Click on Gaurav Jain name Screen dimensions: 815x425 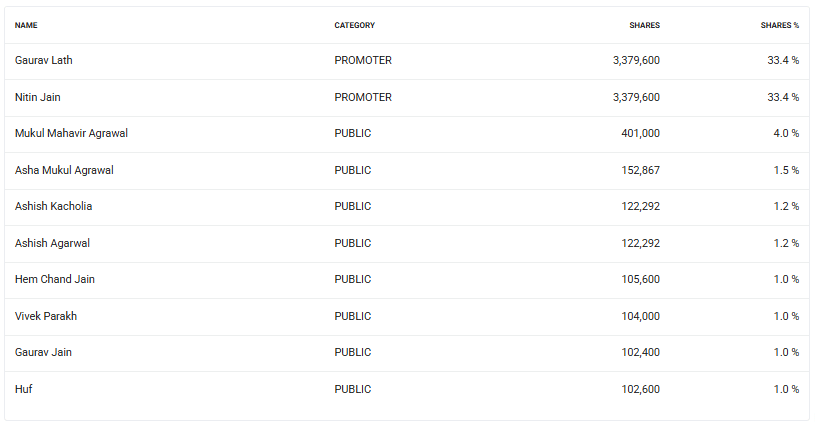pyautogui.click(x=43, y=352)
